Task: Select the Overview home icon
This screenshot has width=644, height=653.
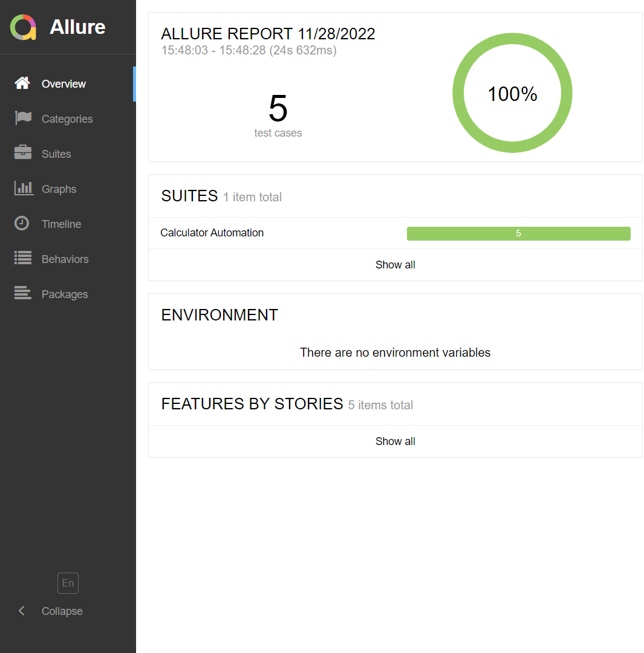Action: pos(22,83)
